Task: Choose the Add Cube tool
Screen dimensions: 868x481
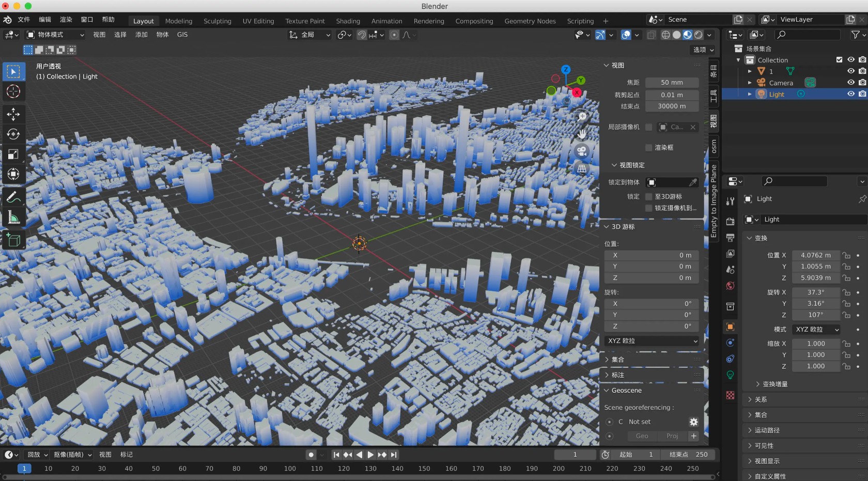Action: tap(13, 240)
